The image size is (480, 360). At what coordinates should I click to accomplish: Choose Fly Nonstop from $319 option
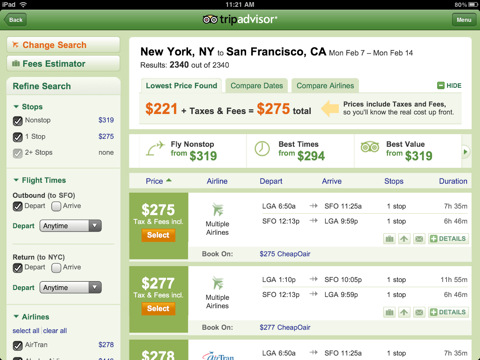(x=193, y=151)
